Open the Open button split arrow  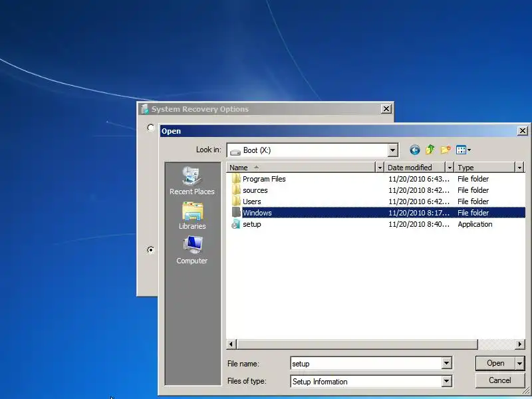coord(520,363)
